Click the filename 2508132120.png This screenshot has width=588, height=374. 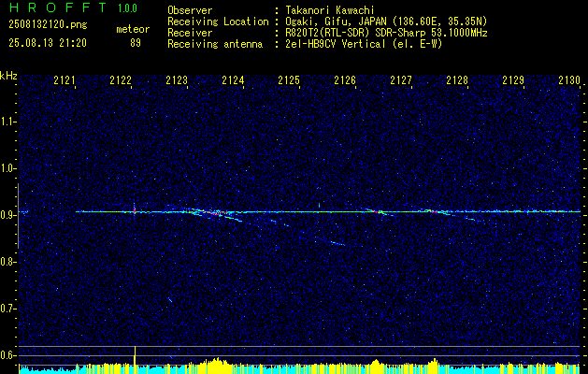[x=48, y=25]
